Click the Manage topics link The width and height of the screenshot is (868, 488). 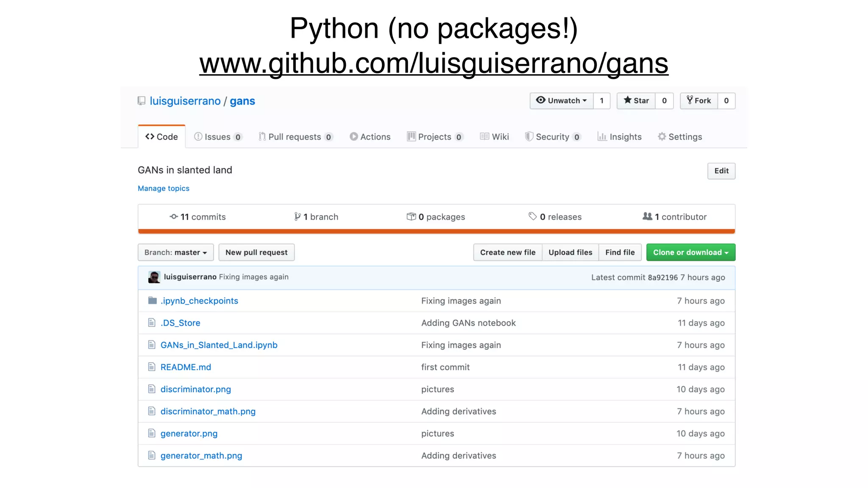pyautogui.click(x=164, y=189)
